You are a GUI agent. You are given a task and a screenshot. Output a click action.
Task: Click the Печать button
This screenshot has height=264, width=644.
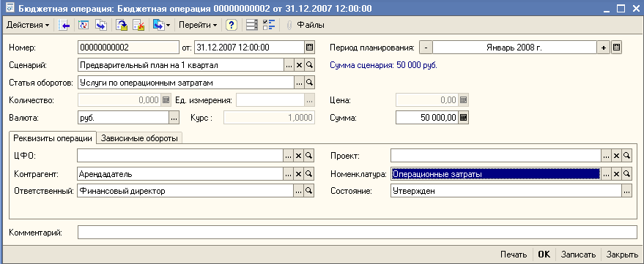click(x=514, y=254)
